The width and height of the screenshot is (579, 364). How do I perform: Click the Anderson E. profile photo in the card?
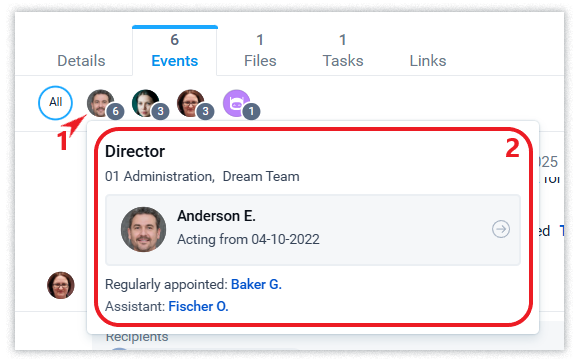tap(143, 229)
